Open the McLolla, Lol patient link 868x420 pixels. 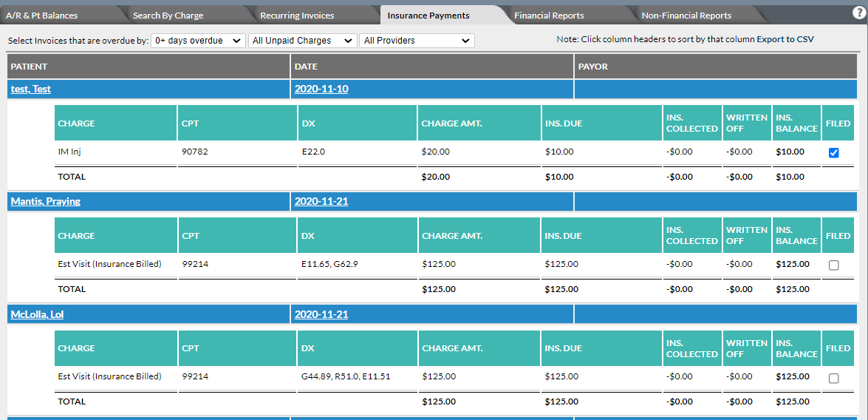(x=37, y=315)
